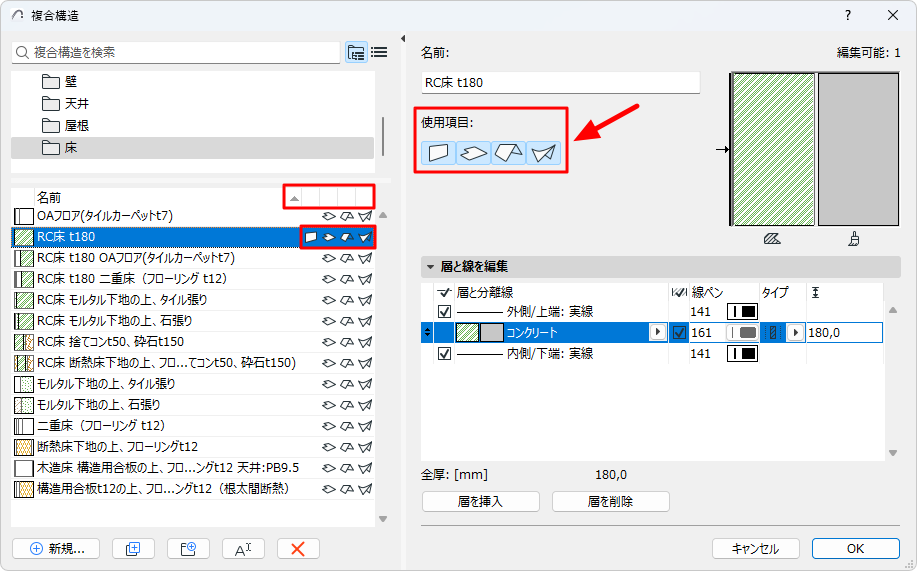Click the sort arrow in usage column header
Viewport: 917px width, 571px height.
(294, 198)
